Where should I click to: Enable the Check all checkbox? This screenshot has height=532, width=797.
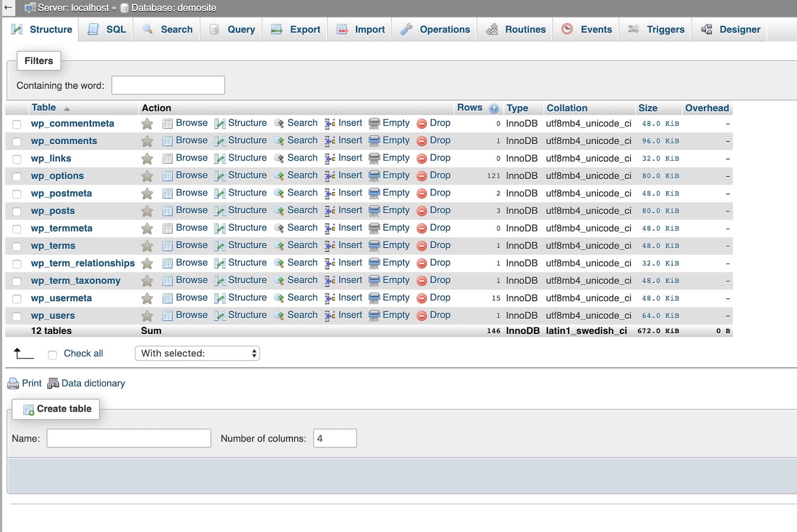(x=52, y=354)
